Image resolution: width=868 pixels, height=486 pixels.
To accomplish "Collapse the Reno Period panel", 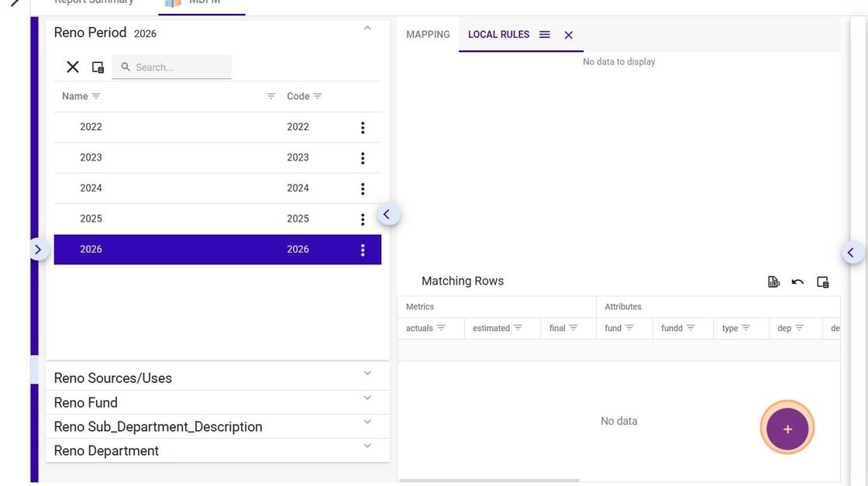I will [367, 28].
